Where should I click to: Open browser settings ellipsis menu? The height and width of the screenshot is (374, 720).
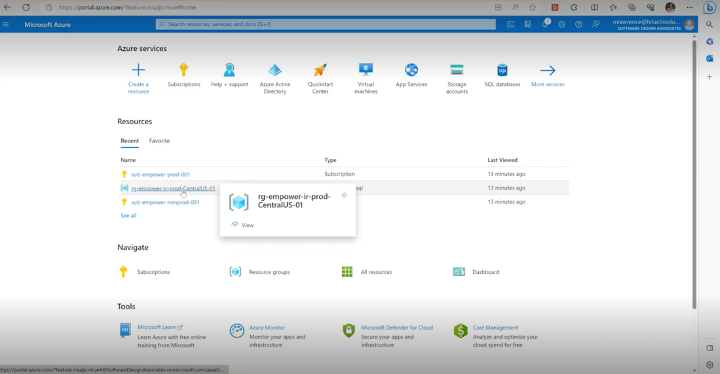[690, 7]
